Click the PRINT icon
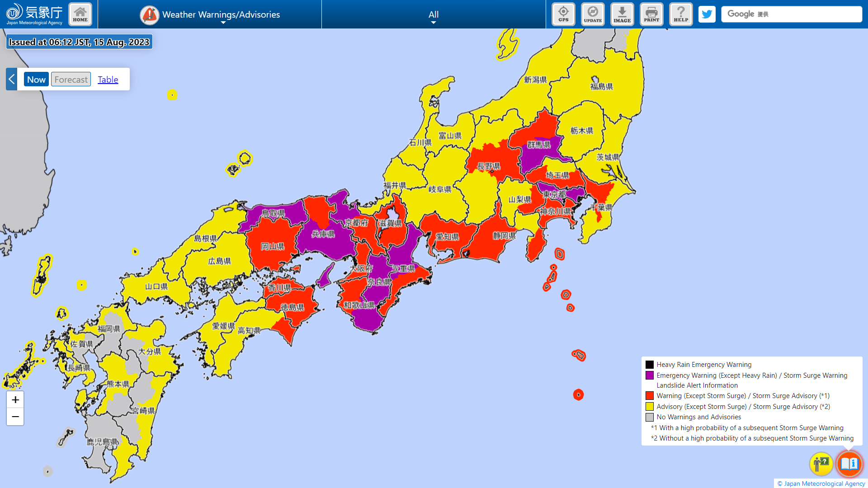 [x=651, y=14]
